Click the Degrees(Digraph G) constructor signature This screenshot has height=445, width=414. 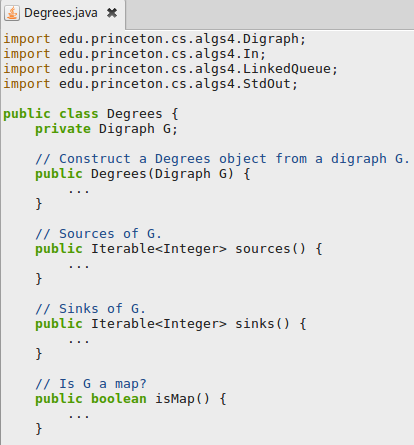tap(143, 174)
